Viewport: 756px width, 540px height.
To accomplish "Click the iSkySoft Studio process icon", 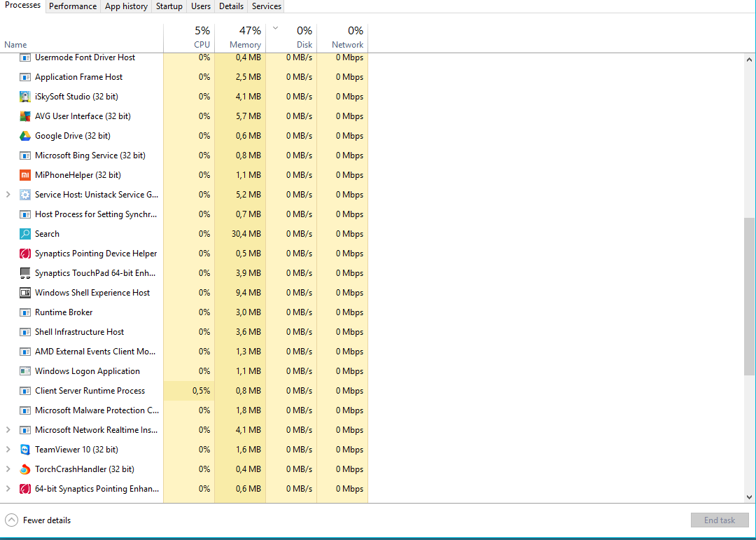I will (x=25, y=97).
